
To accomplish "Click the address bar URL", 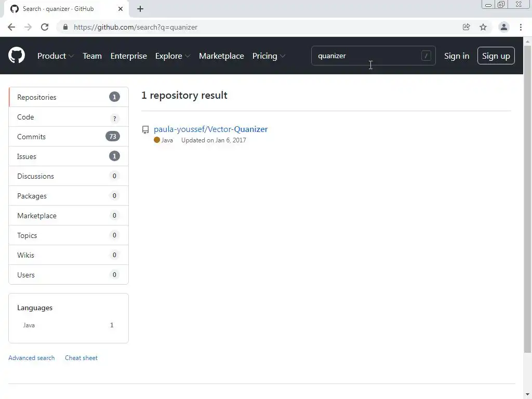I will (136, 27).
